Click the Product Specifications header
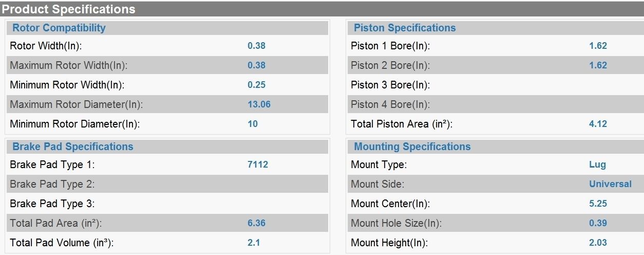 [x=69, y=9]
